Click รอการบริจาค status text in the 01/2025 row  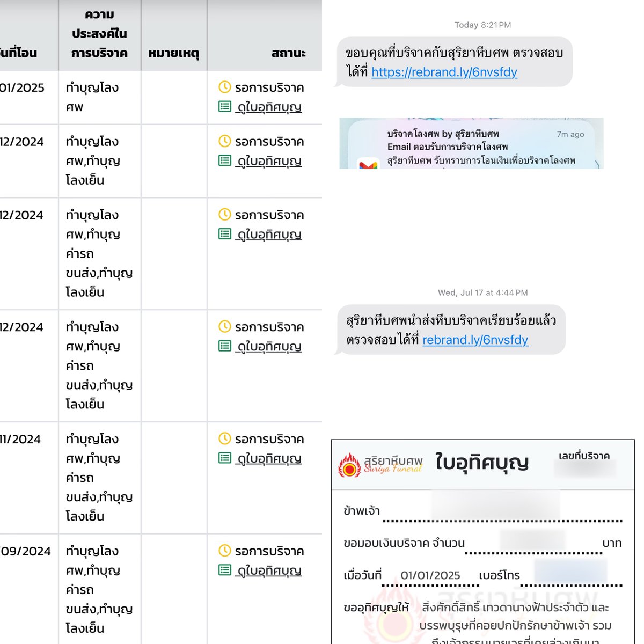tap(269, 87)
